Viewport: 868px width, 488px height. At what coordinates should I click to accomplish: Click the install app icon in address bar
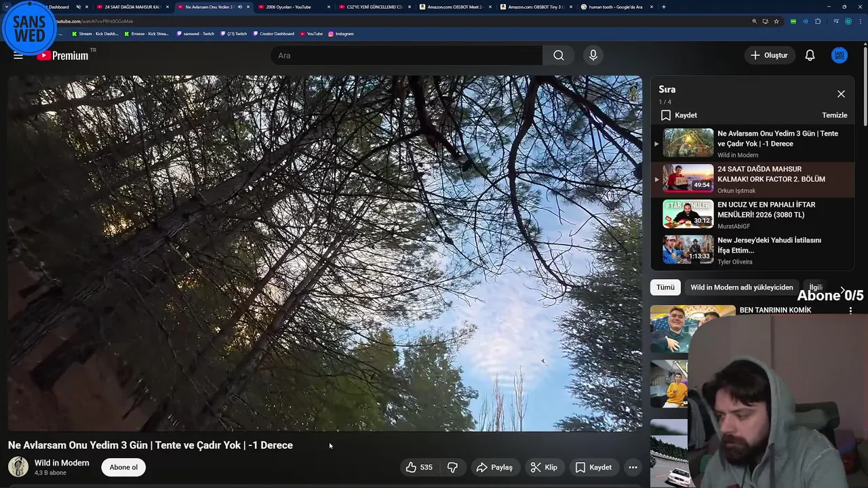click(x=765, y=21)
